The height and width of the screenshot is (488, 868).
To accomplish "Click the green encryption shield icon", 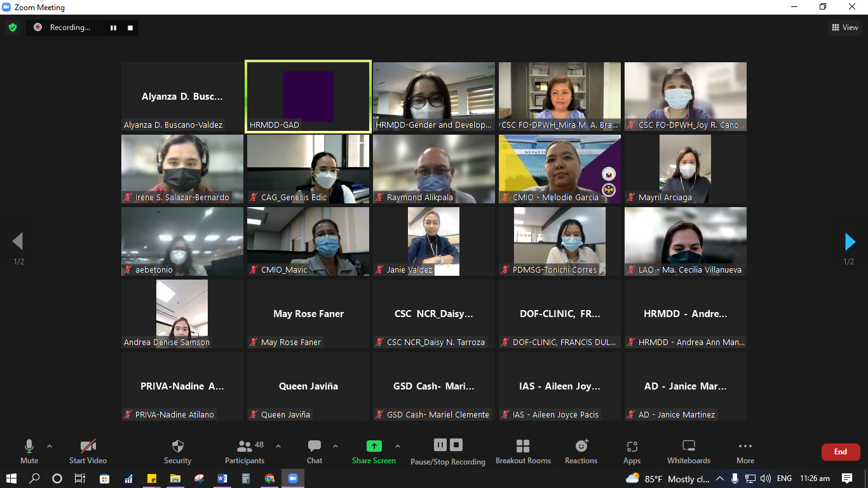I will pos(12,27).
